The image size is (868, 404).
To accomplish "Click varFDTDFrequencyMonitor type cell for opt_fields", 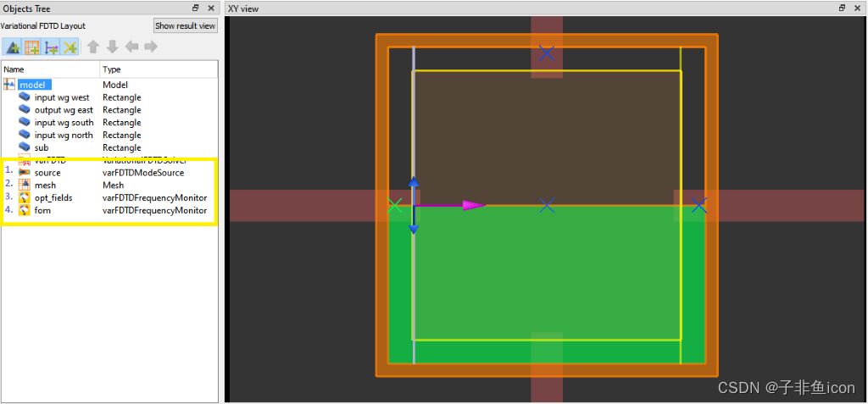I will [x=155, y=197].
